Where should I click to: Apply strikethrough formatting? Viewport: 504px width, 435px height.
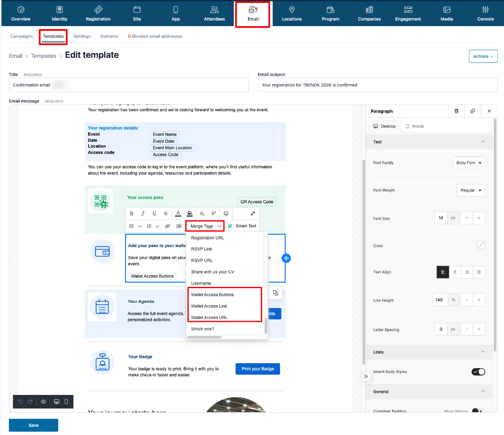166,213
